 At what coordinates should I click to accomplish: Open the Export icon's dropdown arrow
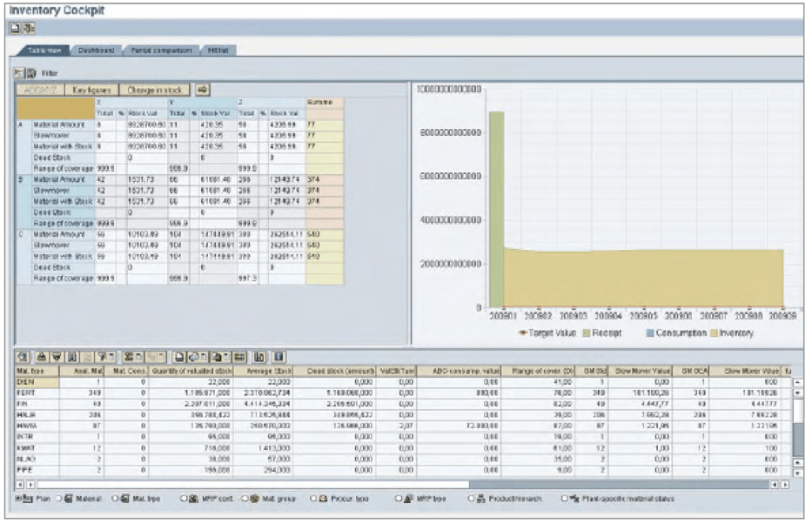[x=227, y=357]
